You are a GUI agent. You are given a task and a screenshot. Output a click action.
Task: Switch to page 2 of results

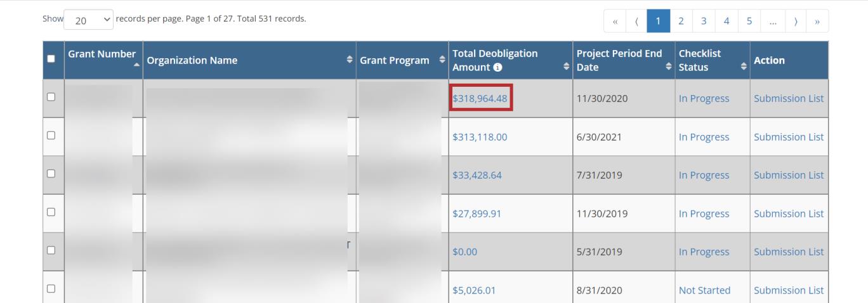point(678,20)
